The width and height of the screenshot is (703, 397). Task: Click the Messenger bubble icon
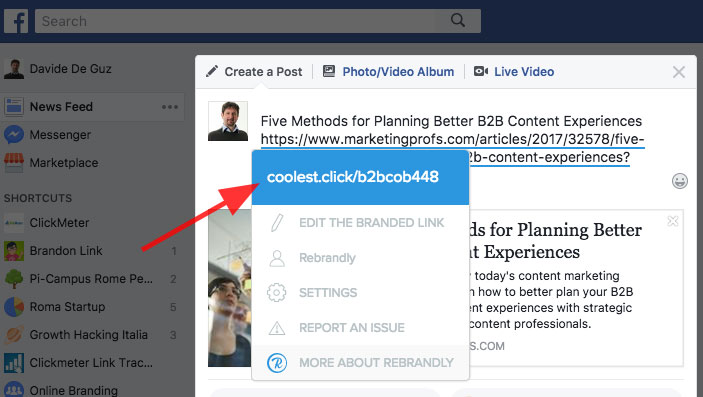click(x=14, y=135)
